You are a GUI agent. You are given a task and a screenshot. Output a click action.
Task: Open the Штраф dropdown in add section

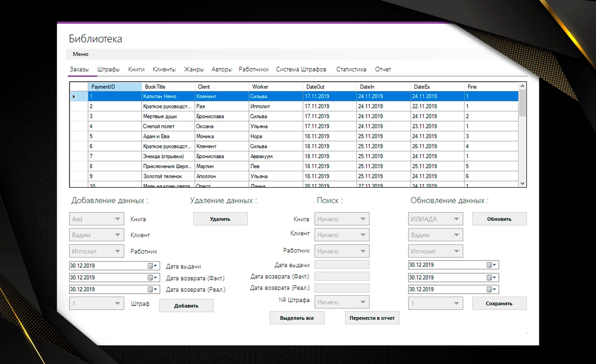coord(96,303)
